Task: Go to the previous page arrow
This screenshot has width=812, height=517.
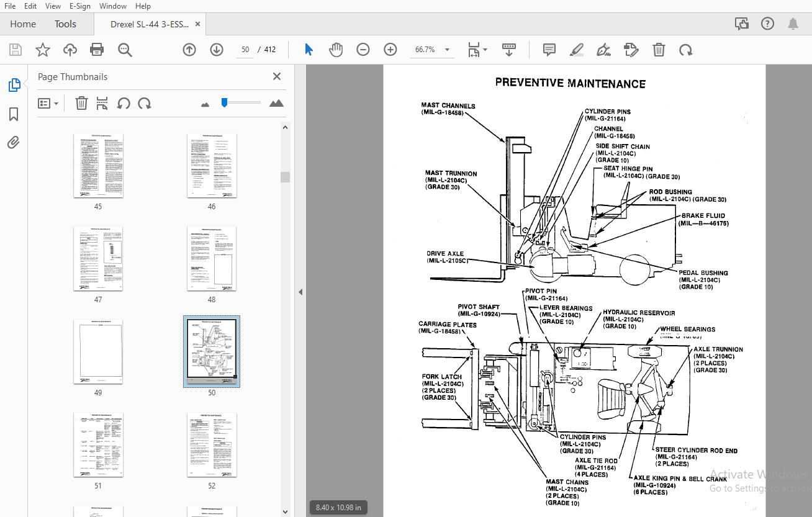Action: [x=189, y=50]
